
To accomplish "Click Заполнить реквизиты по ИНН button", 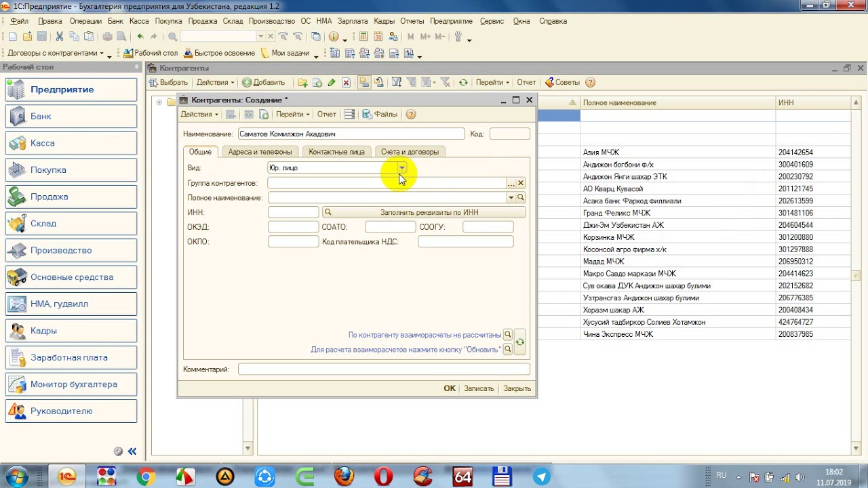I will point(424,213).
